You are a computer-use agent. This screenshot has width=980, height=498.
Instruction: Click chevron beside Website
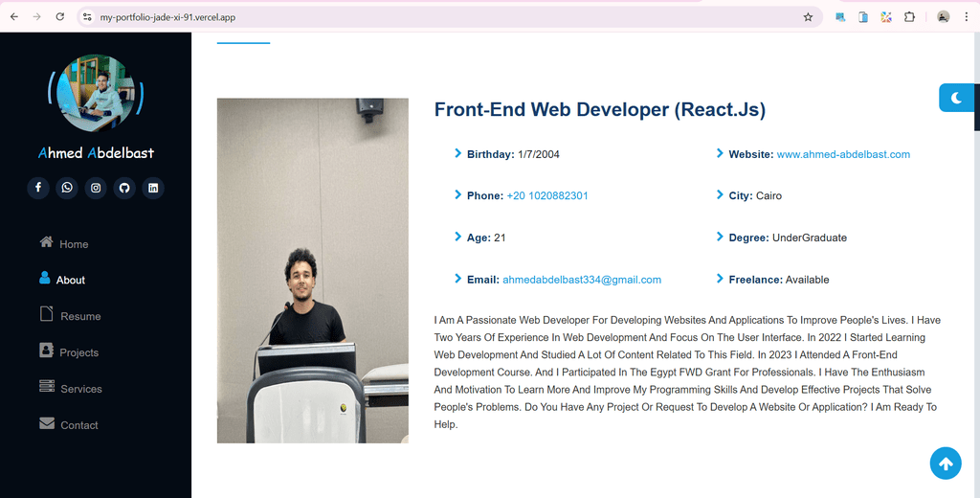point(720,153)
